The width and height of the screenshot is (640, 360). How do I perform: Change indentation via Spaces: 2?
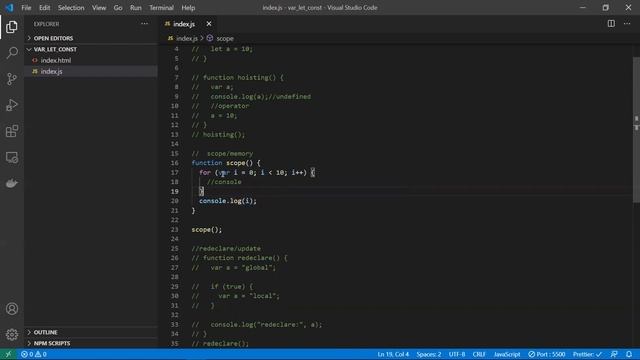429,354
